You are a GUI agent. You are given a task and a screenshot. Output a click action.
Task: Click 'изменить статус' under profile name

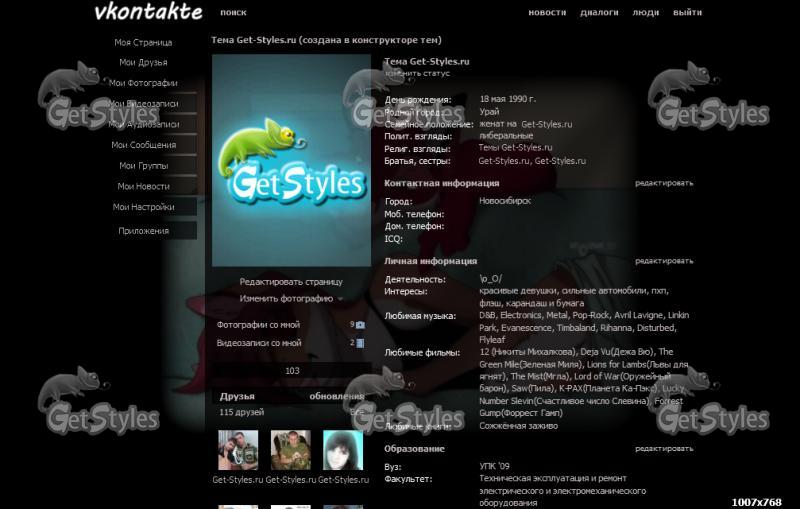point(417,73)
